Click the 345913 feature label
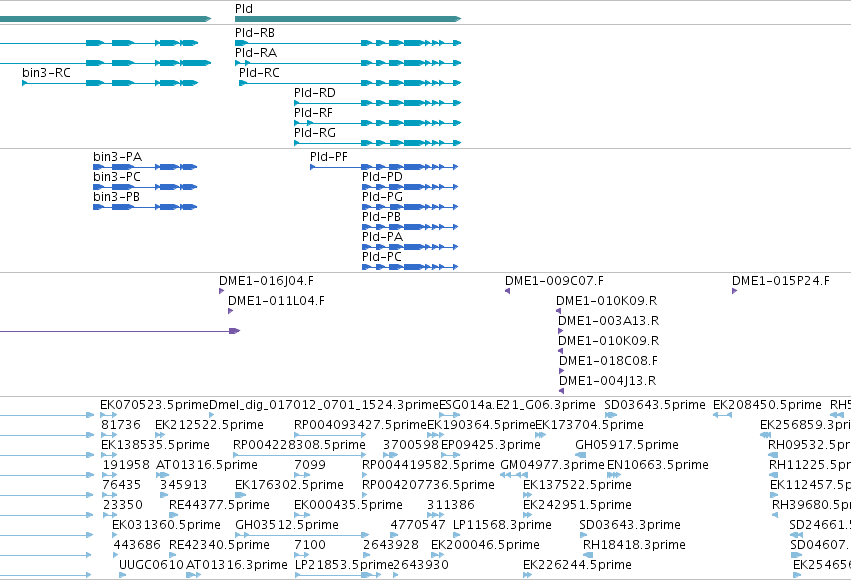The height and width of the screenshot is (580, 851). coord(183,486)
